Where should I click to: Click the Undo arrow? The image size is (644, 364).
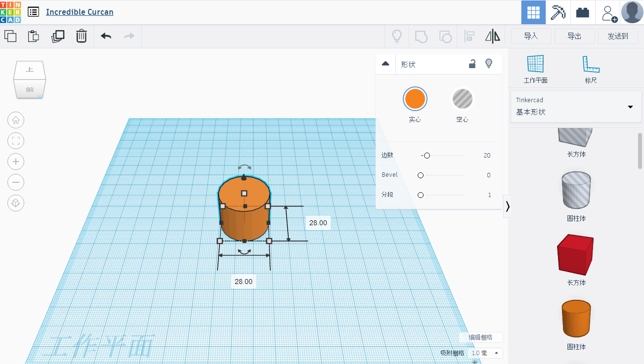pyautogui.click(x=106, y=36)
